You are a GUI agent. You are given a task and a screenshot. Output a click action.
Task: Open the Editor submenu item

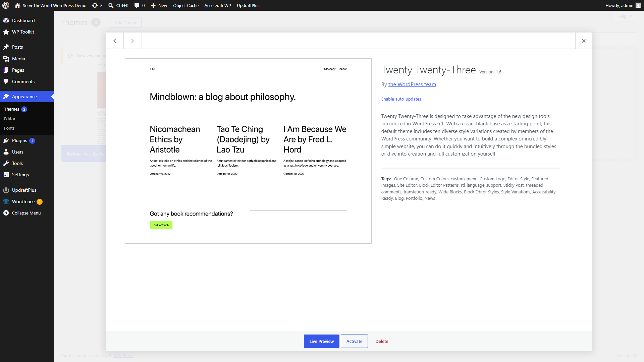[10, 119]
